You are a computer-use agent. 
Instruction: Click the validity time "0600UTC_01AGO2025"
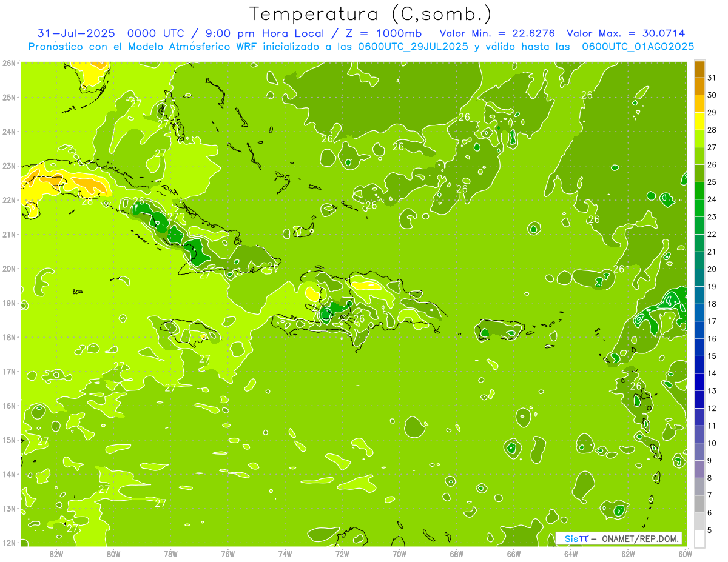tap(638, 47)
